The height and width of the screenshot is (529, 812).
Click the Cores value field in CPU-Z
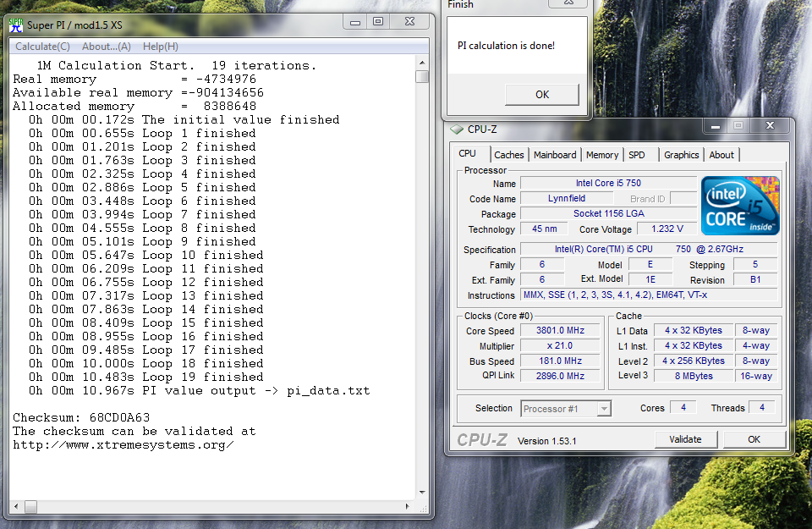pos(683,408)
